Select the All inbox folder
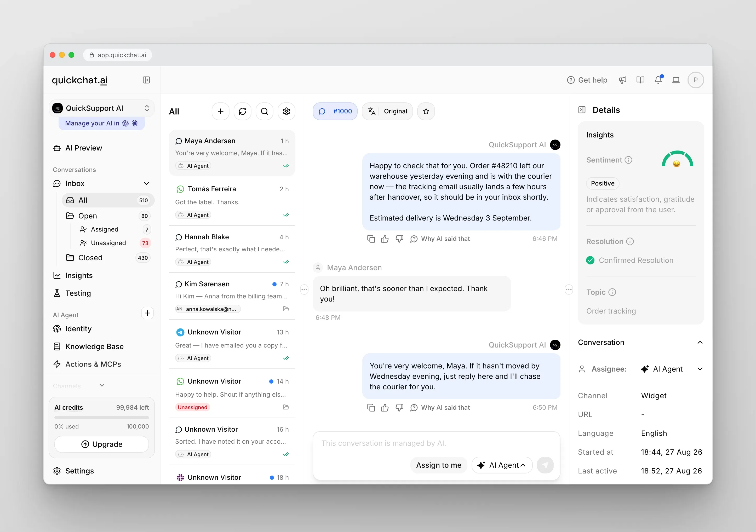The image size is (756, 532). click(x=108, y=200)
